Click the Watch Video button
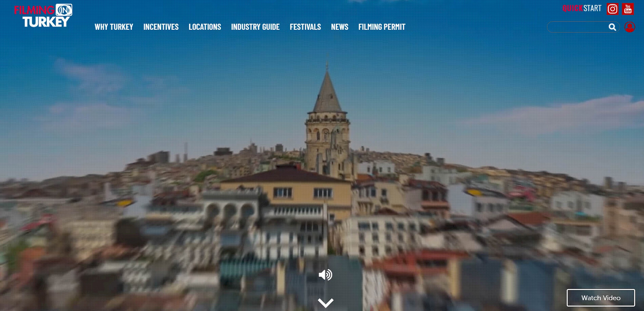The width and height of the screenshot is (644, 311). point(601,298)
